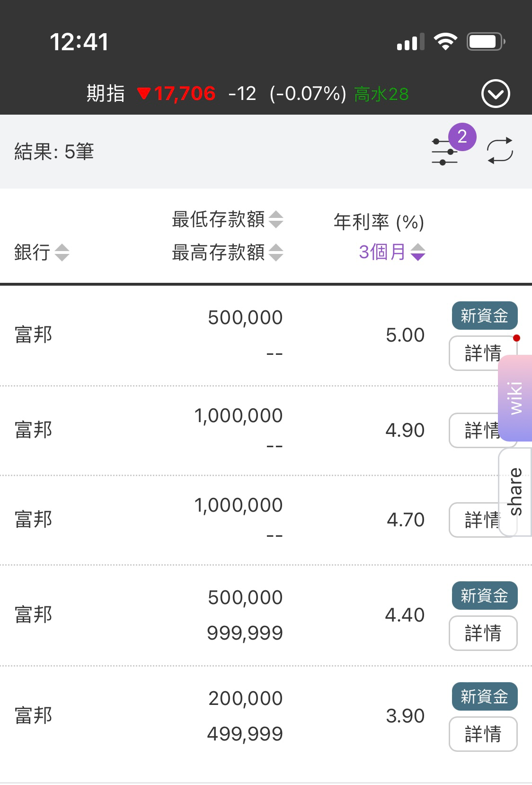Viewport: 532px width, 785px height.
Task: Sort by bank name column arrows
Action: (x=62, y=253)
